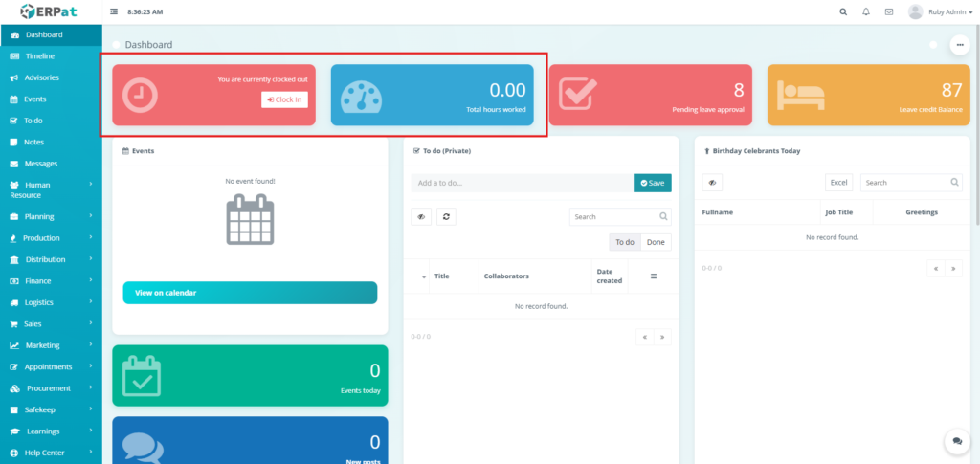Click the Add a to do input field
The height and width of the screenshot is (464, 980).
(x=522, y=183)
